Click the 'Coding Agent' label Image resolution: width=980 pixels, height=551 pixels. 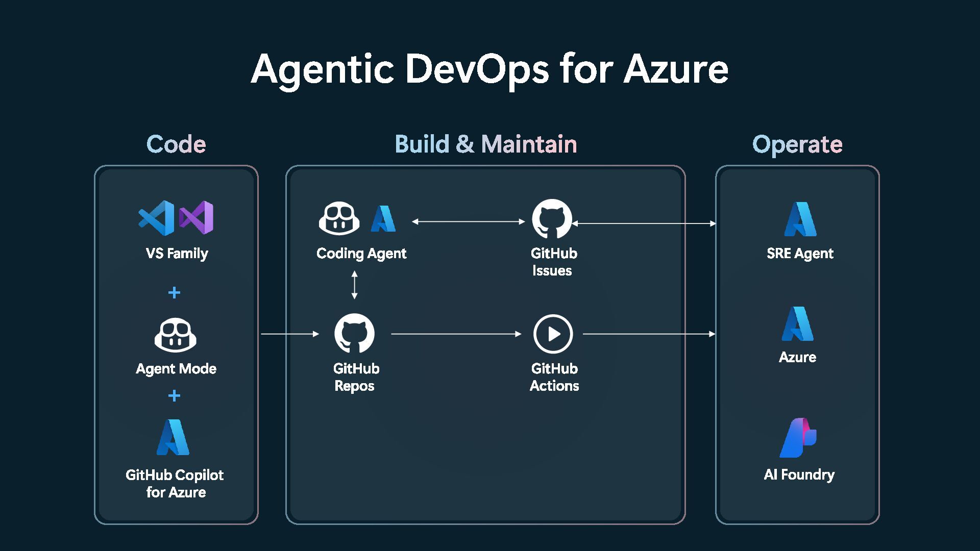(x=361, y=254)
